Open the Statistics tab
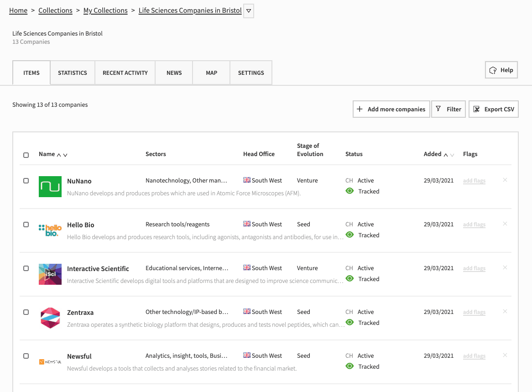 (73, 73)
